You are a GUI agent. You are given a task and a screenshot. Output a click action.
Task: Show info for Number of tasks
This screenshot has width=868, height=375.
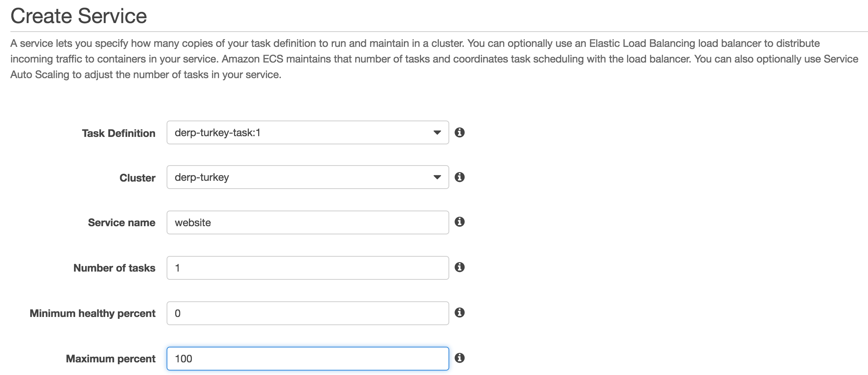click(x=460, y=267)
